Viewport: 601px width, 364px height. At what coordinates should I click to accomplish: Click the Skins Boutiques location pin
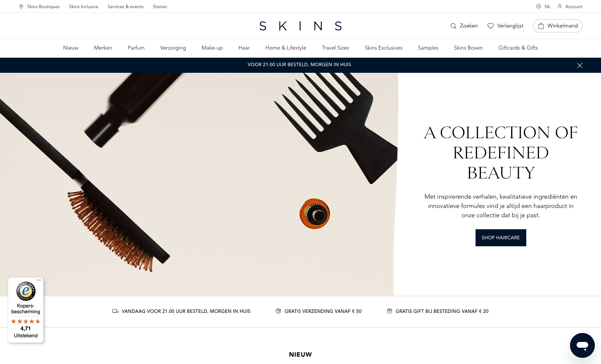pyautogui.click(x=21, y=7)
